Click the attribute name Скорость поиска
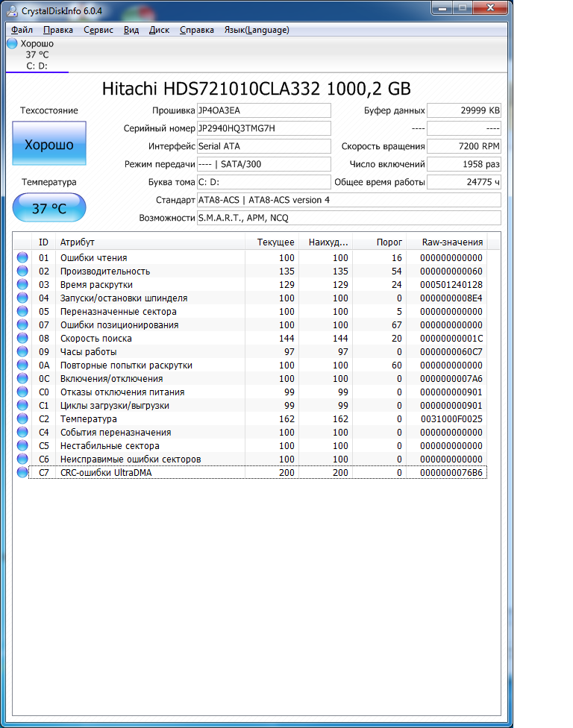The height and width of the screenshot is (728, 573). tap(96, 339)
